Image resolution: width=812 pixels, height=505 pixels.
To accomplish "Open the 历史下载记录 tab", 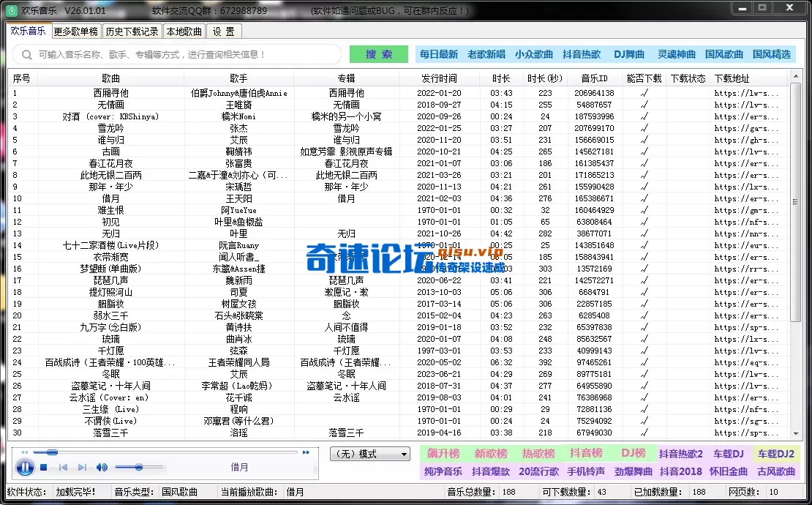I will click(132, 31).
